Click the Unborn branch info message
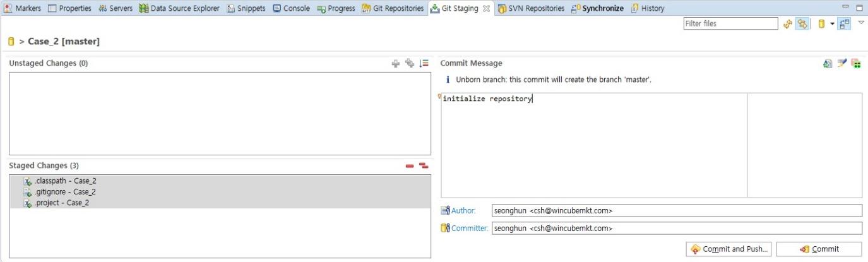 pyautogui.click(x=554, y=80)
